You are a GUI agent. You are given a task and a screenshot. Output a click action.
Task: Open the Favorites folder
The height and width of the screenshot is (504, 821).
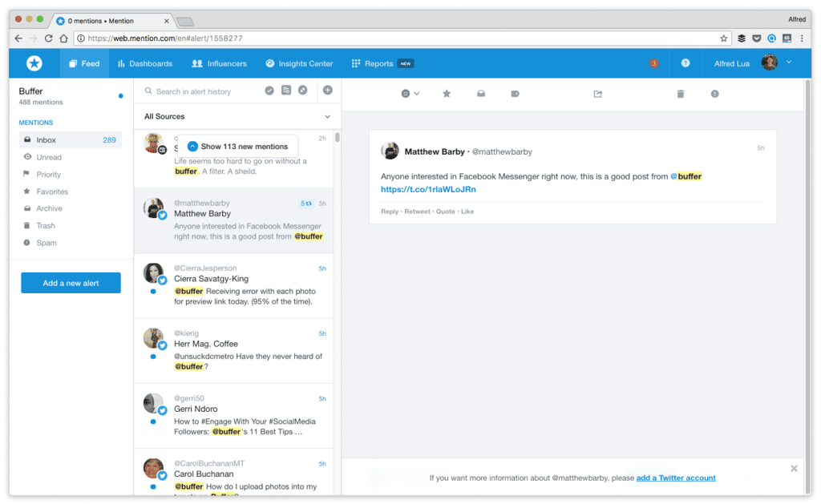71,192
